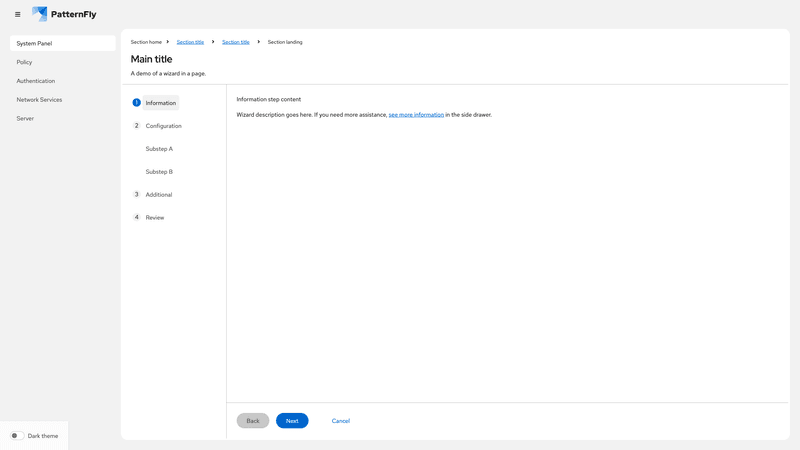Screen dimensions: 800x450
Task: Open second Section title breadcrumb link
Action: point(236,42)
